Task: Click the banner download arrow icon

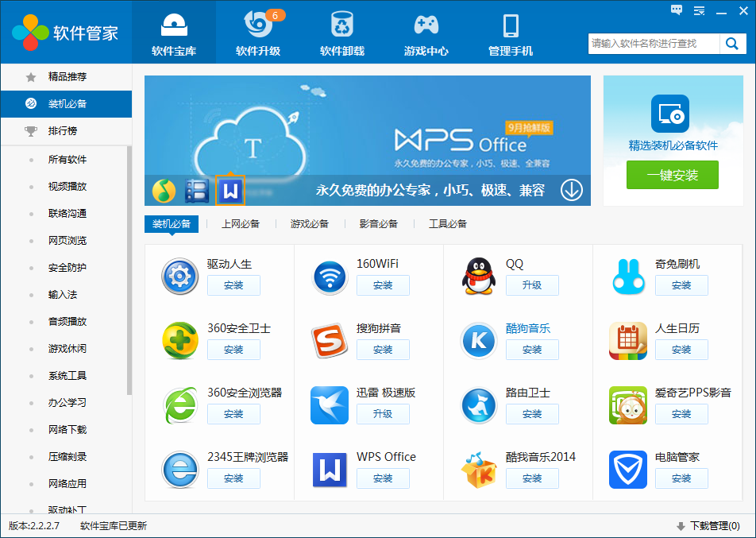Action: point(571,190)
